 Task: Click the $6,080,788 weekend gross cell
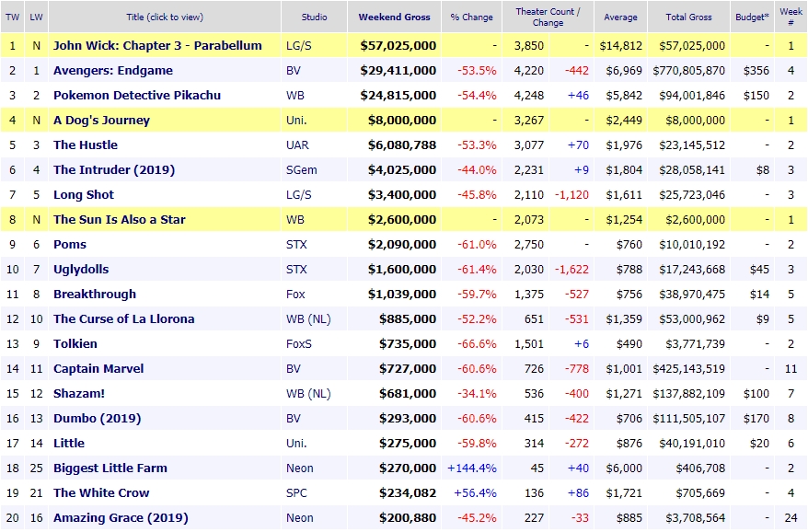coord(402,145)
